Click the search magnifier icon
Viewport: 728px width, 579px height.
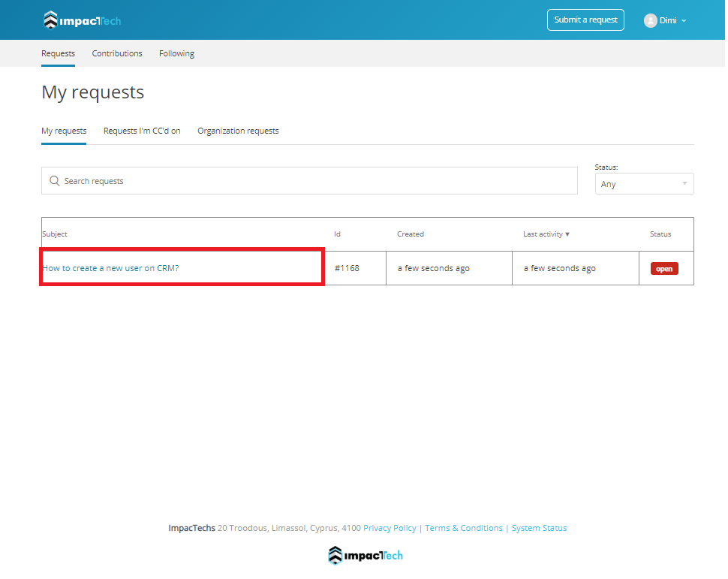click(54, 181)
